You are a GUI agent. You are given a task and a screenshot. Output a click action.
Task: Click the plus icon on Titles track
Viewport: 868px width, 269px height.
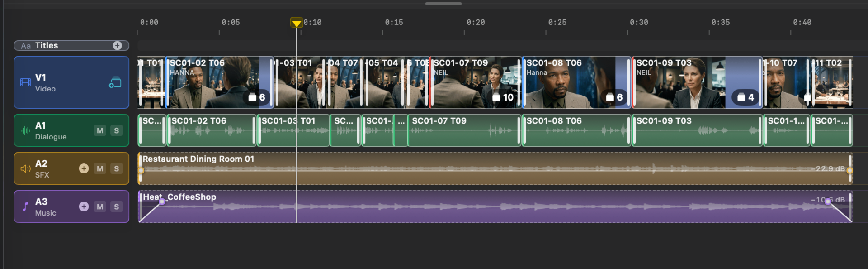click(x=117, y=45)
